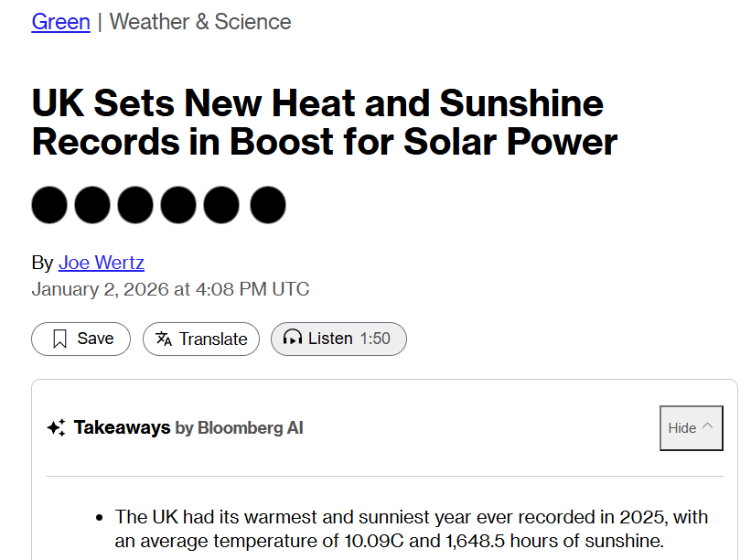Image resolution: width=751 pixels, height=560 pixels.
Task: Click the fifth black share circle
Action: point(221,205)
